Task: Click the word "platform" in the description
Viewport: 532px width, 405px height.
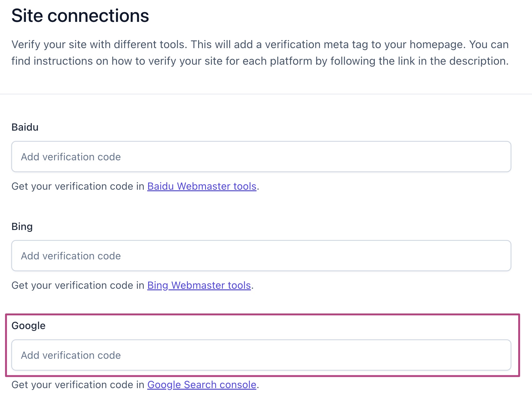Action: (291, 61)
